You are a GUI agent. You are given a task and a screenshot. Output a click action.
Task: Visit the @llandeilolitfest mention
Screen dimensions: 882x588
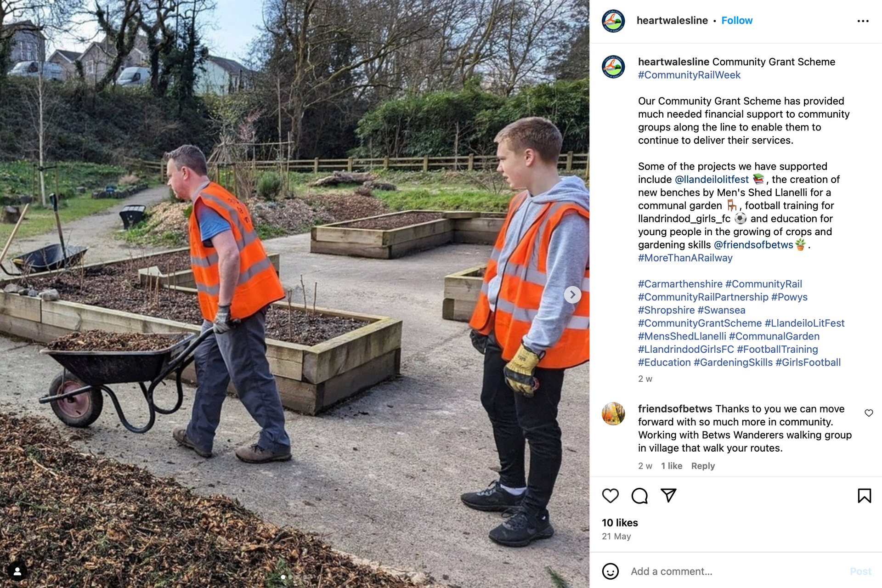[x=712, y=180]
